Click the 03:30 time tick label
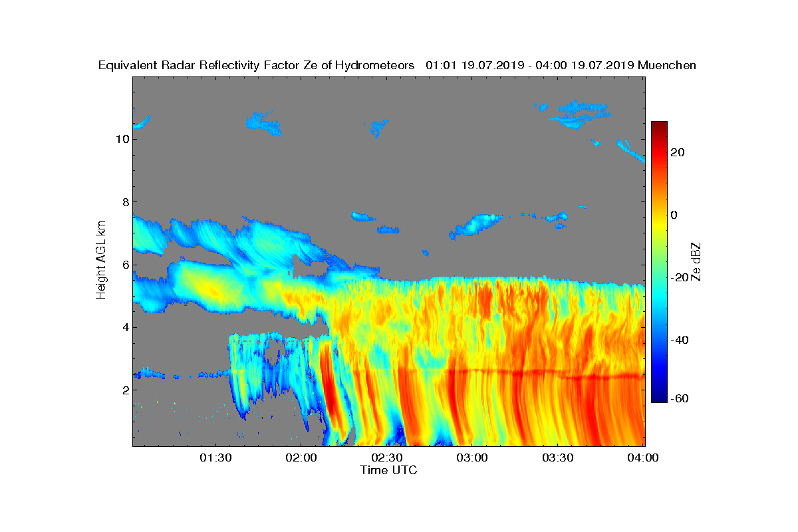798x532 pixels. (559, 458)
